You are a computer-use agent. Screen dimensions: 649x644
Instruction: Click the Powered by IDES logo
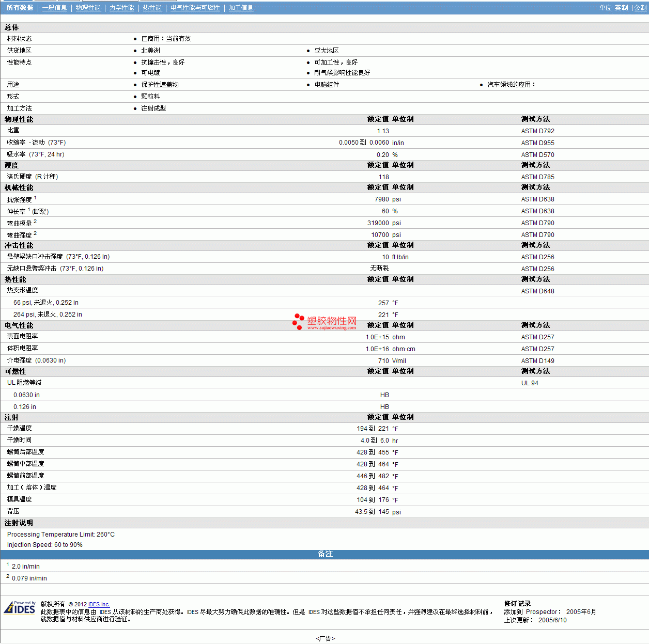[x=20, y=607]
